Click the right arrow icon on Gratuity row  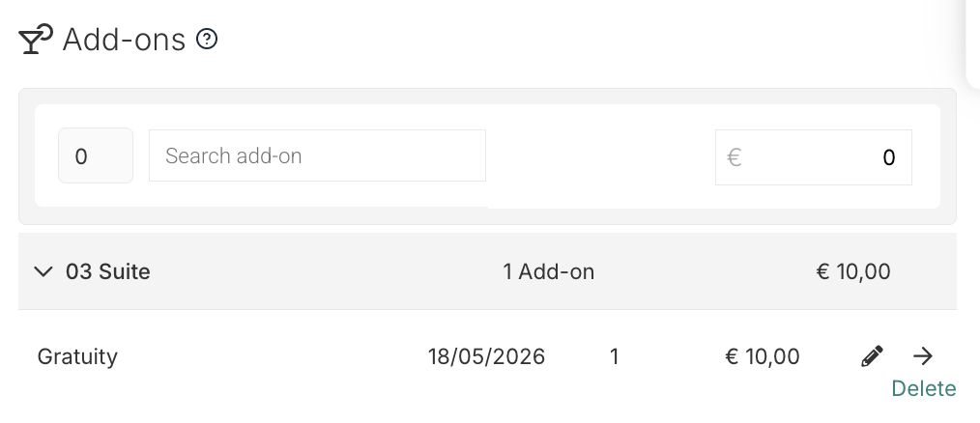923,356
